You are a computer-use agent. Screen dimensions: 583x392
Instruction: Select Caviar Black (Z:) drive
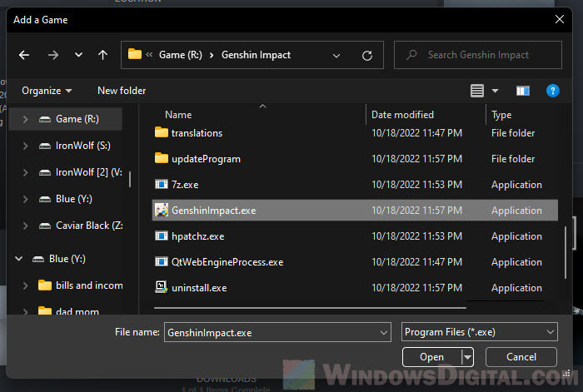(x=89, y=226)
